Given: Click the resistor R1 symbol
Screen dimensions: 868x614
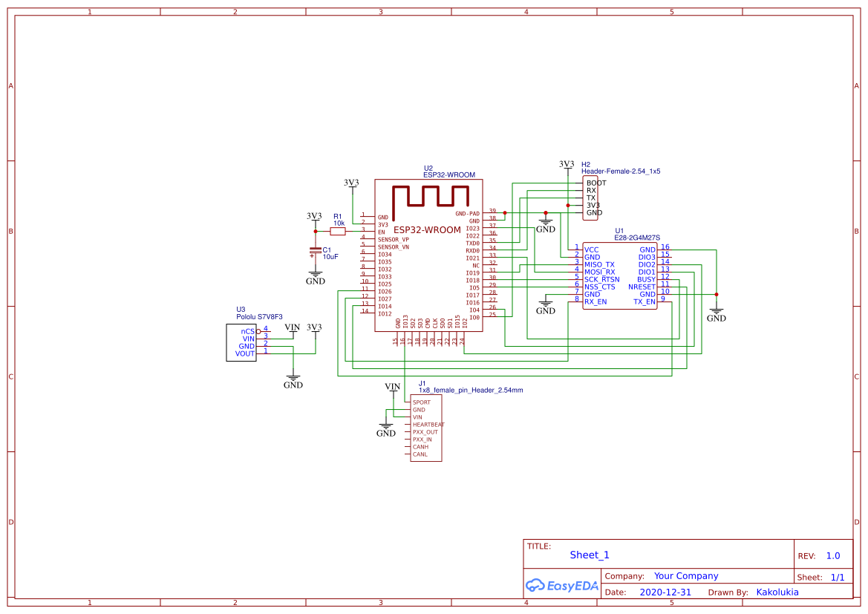Looking at the screenshot, I should pyautogui.click(x=339, y=231).
